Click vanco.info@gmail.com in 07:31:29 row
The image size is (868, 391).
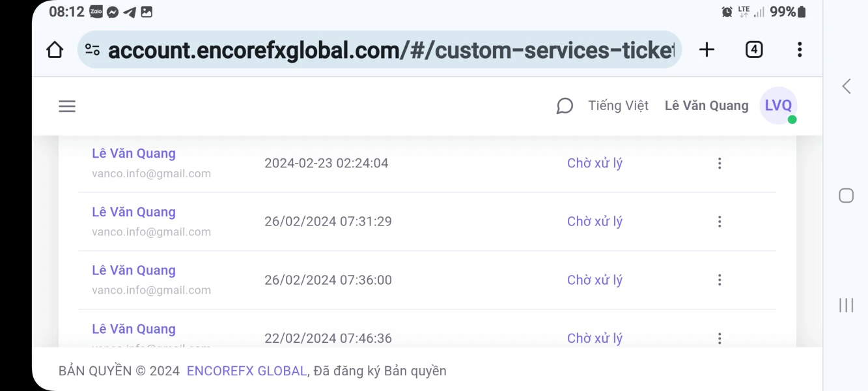151,232
